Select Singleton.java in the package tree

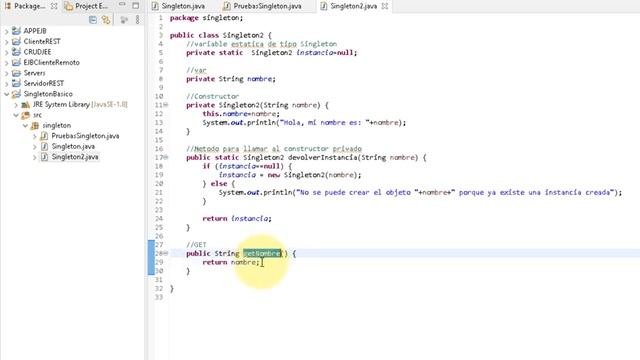73,147
